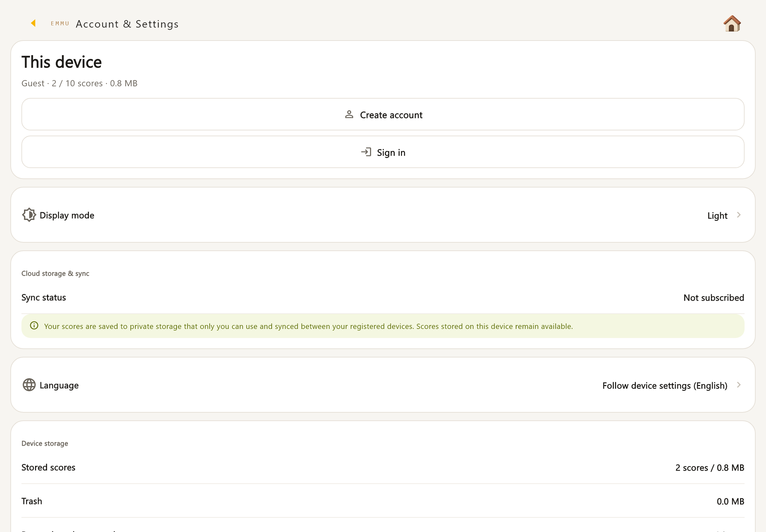
Task: Click the 'Sync status' label
Action: coord(44,297)
